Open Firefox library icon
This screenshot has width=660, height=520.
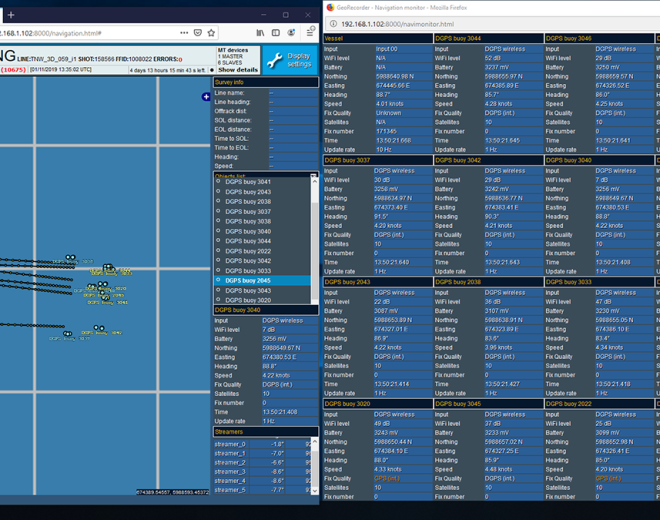pos(261,33)
